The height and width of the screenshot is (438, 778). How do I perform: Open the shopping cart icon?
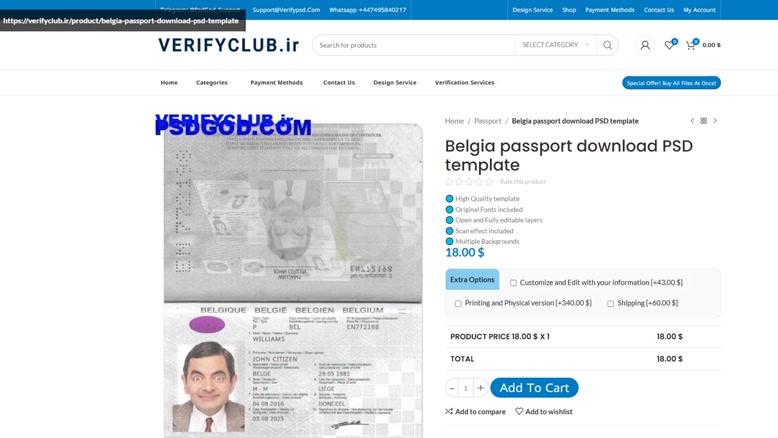tap(691, 45)
